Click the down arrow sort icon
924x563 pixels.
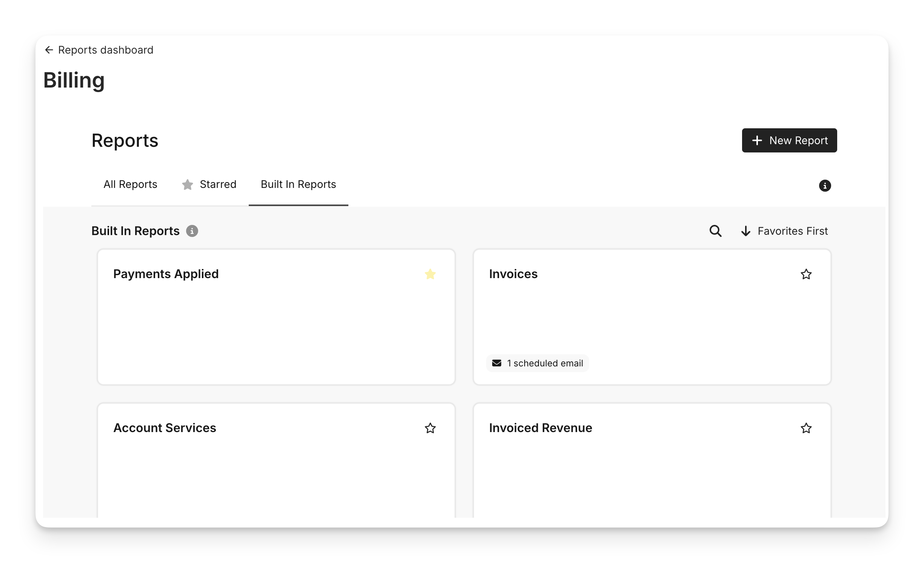click(745, 231)
